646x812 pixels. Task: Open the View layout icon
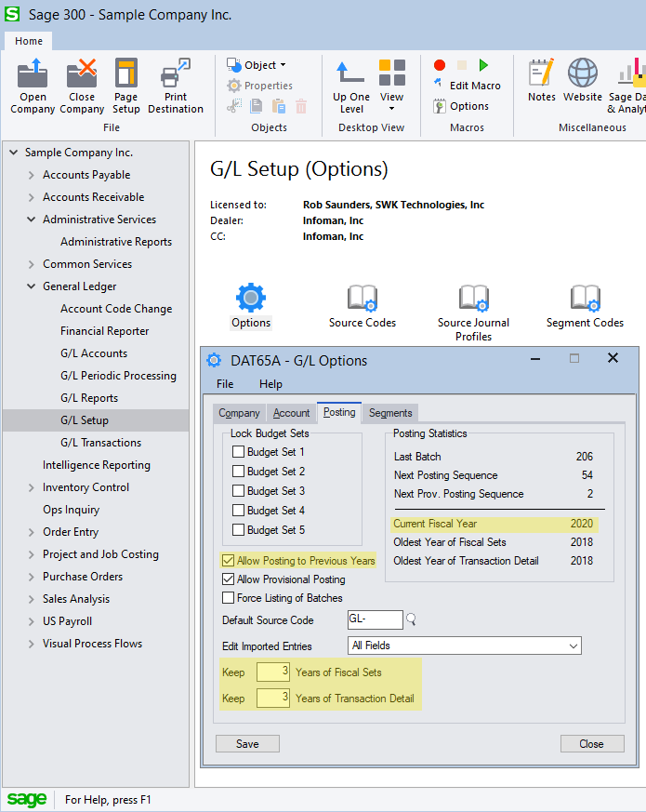point(392,73)
